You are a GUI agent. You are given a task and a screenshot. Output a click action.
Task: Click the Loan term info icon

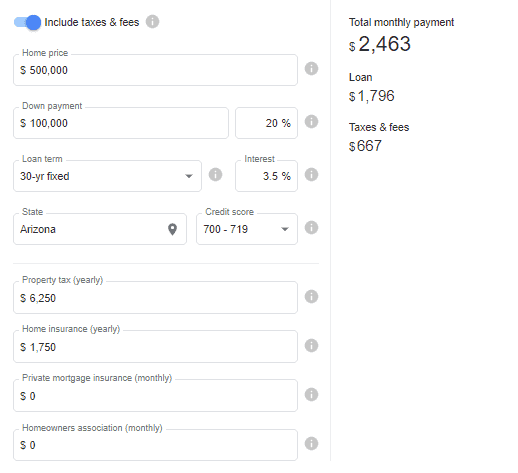[x=215, y=175]
